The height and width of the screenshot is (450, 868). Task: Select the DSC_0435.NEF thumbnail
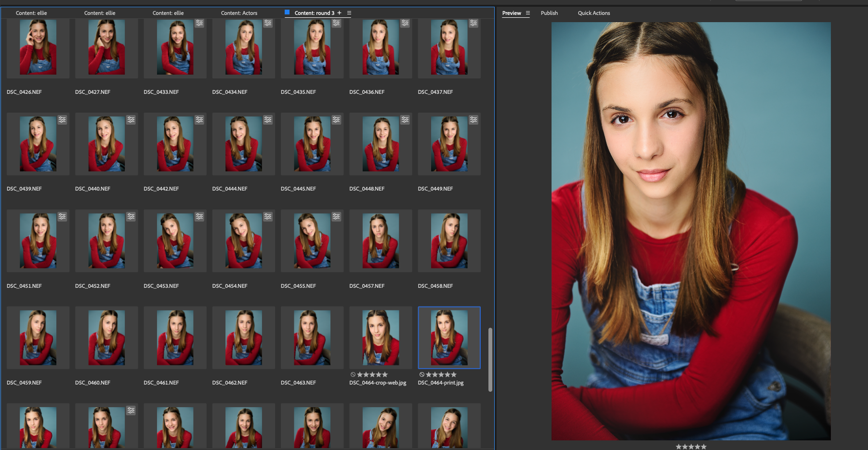pos(312,48)
